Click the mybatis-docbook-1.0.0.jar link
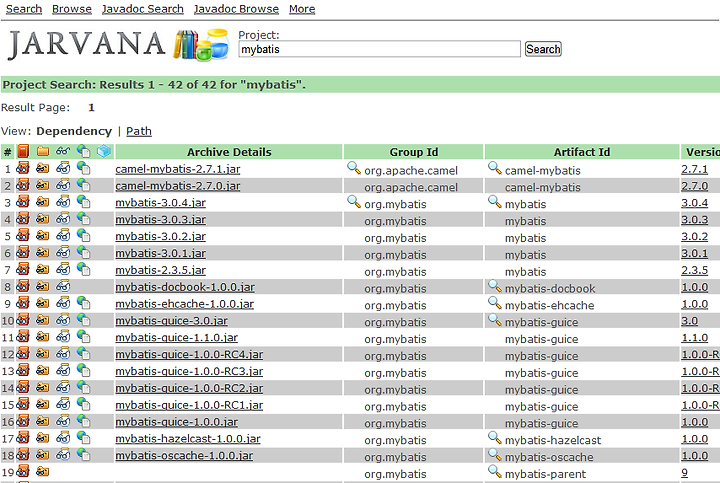This screenshot has width=720, height=483. 185,287
